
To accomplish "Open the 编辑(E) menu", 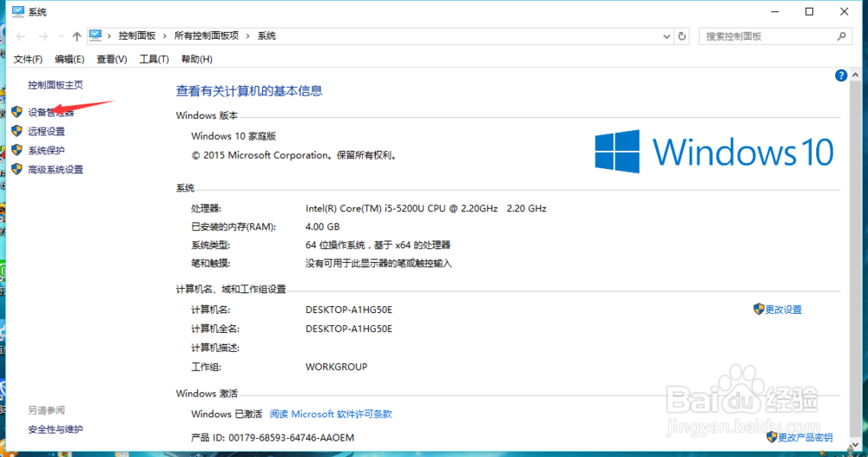I will coord(69,59).
